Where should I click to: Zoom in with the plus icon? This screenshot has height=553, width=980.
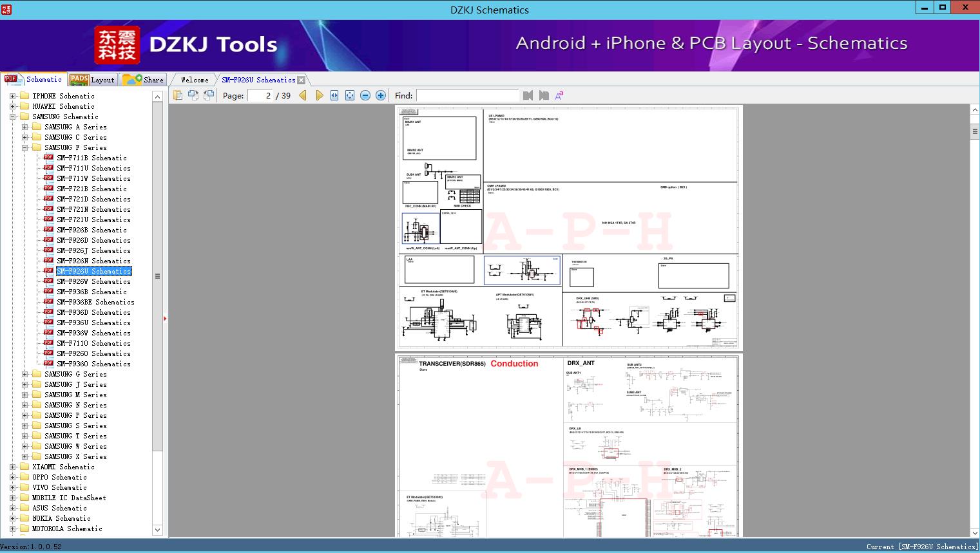click(381, 95)
